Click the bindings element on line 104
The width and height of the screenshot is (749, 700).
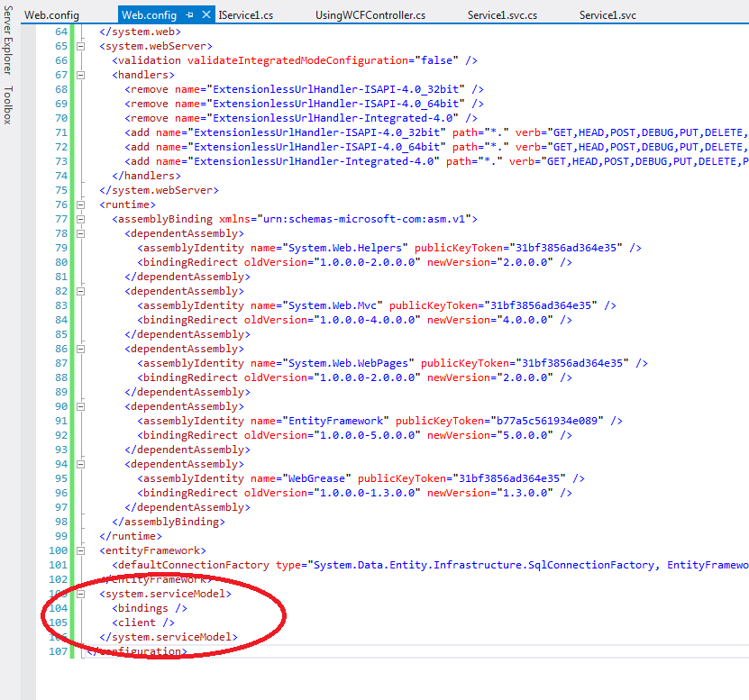click(150, 608)
